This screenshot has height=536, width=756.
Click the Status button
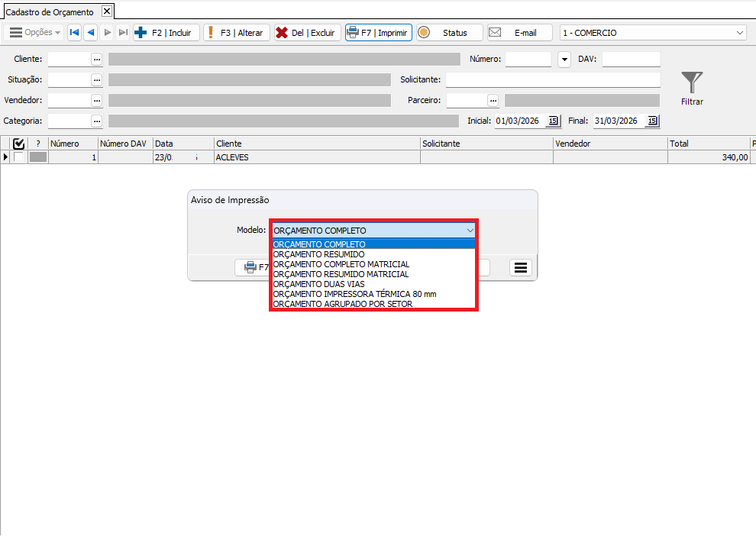(x=449, y=33)
